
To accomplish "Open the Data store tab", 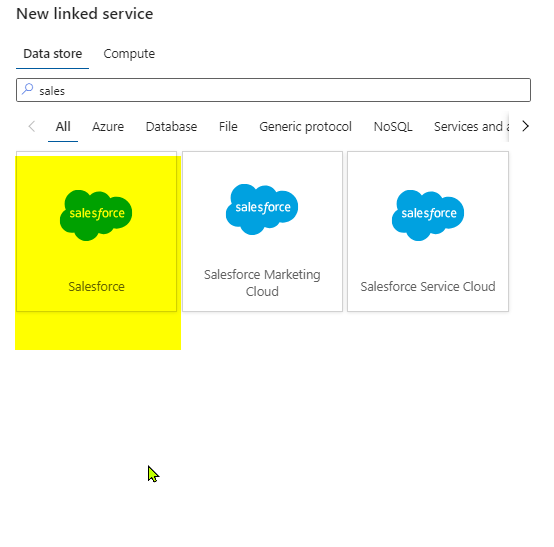I will point(53,54).
